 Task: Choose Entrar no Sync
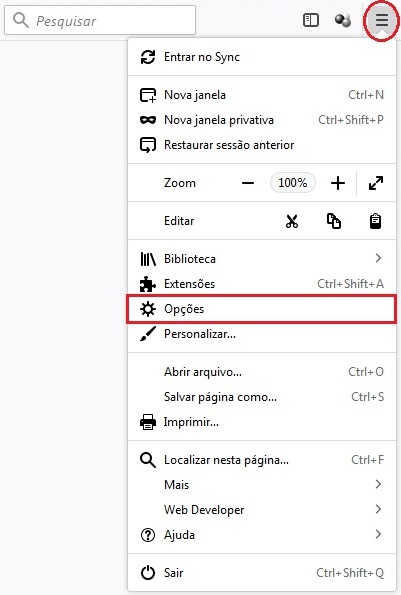tap(262, 57)
